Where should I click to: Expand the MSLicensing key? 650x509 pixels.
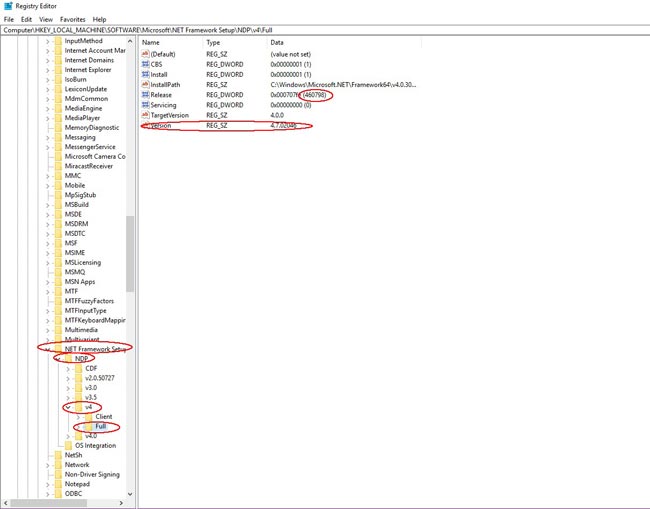[x=47, y=262]
